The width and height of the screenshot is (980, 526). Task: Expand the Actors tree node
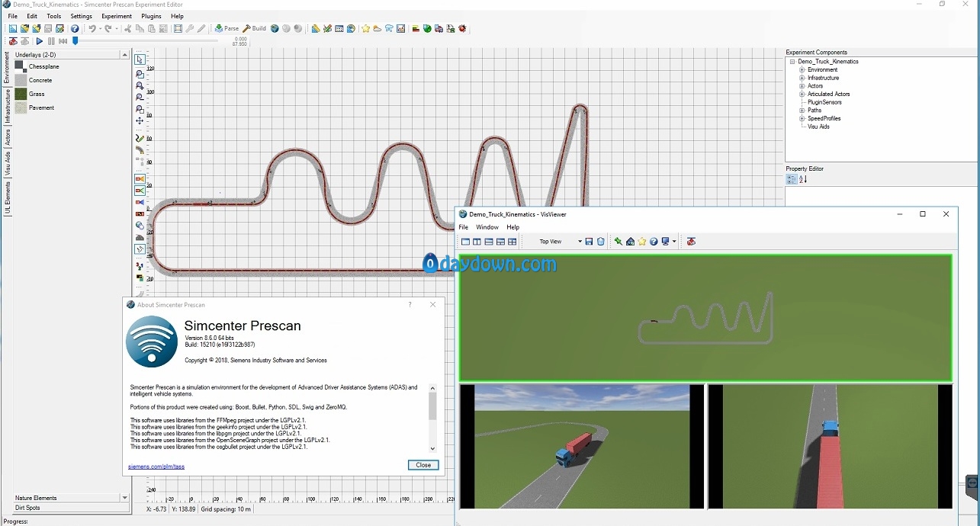point(802,86)
